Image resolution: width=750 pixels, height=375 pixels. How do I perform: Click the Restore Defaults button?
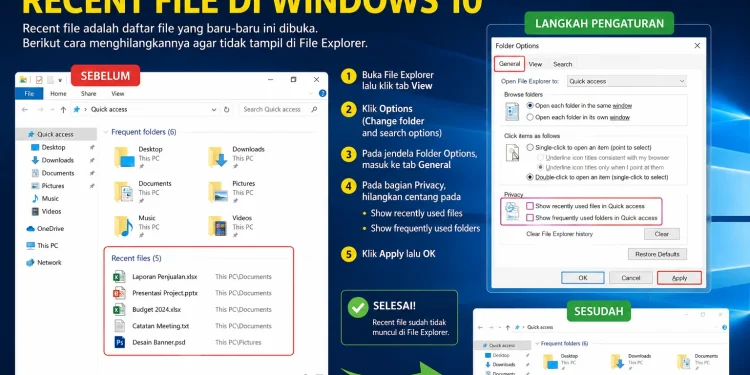(x=657, y=254)
